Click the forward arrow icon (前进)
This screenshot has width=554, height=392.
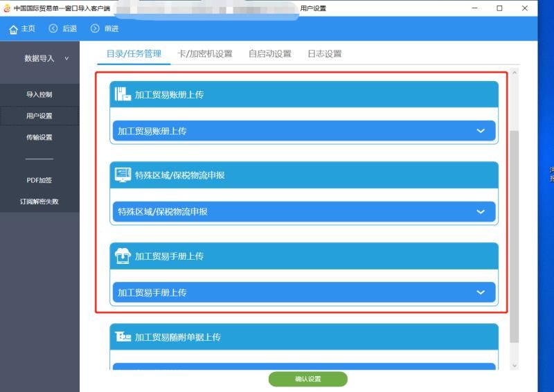pyautogui.click(x=95, y=28)
